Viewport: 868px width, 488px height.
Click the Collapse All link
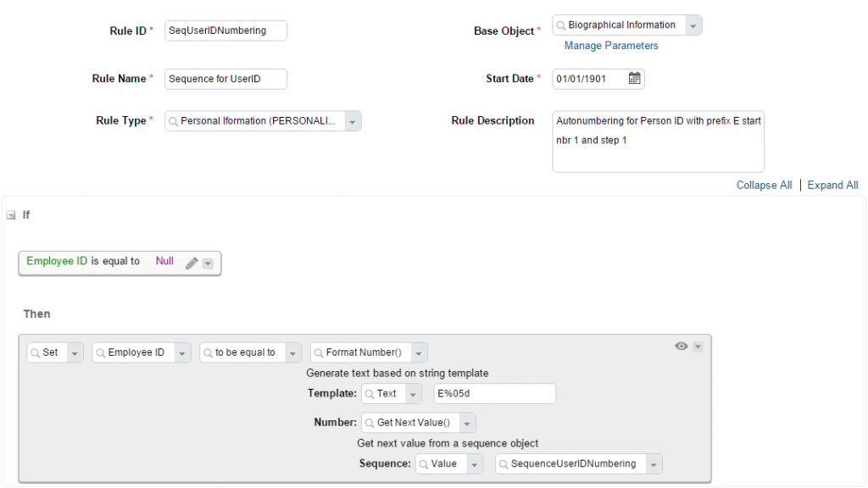[x=764, y=186]
